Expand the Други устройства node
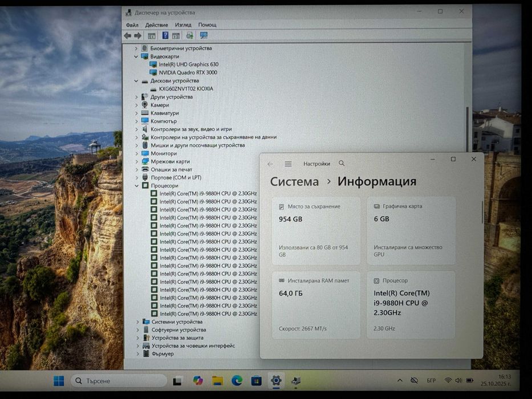Screen dimensions: 532x399 click(x=136, y=97)
